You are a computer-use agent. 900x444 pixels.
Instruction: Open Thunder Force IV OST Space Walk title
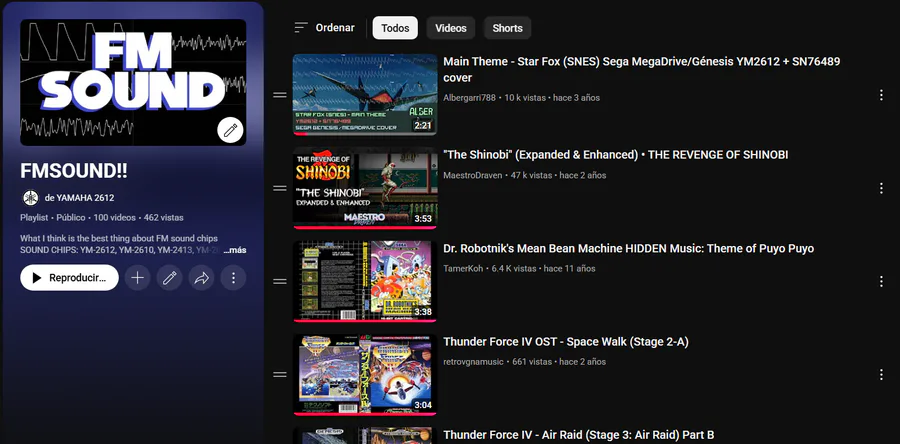(566, 342)
